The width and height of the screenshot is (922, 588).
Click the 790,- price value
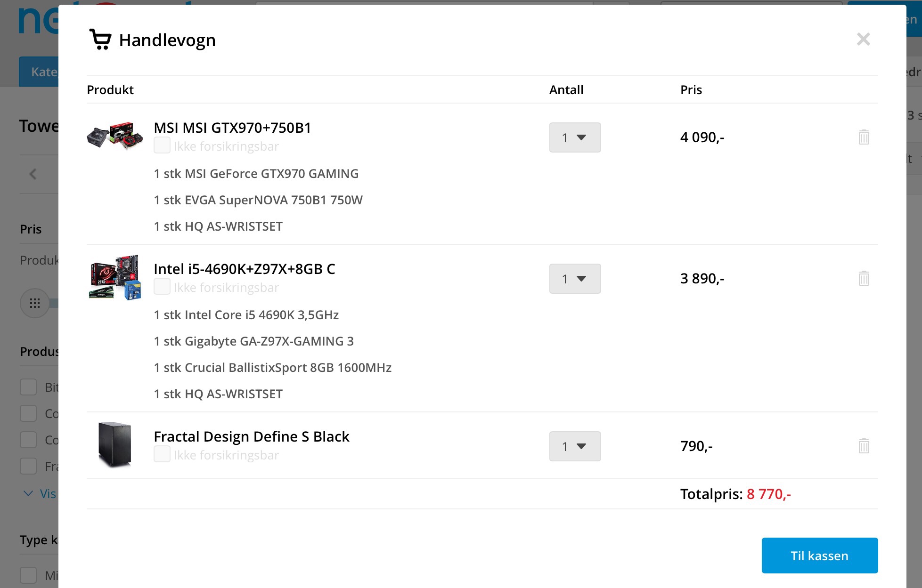[696, 446]
